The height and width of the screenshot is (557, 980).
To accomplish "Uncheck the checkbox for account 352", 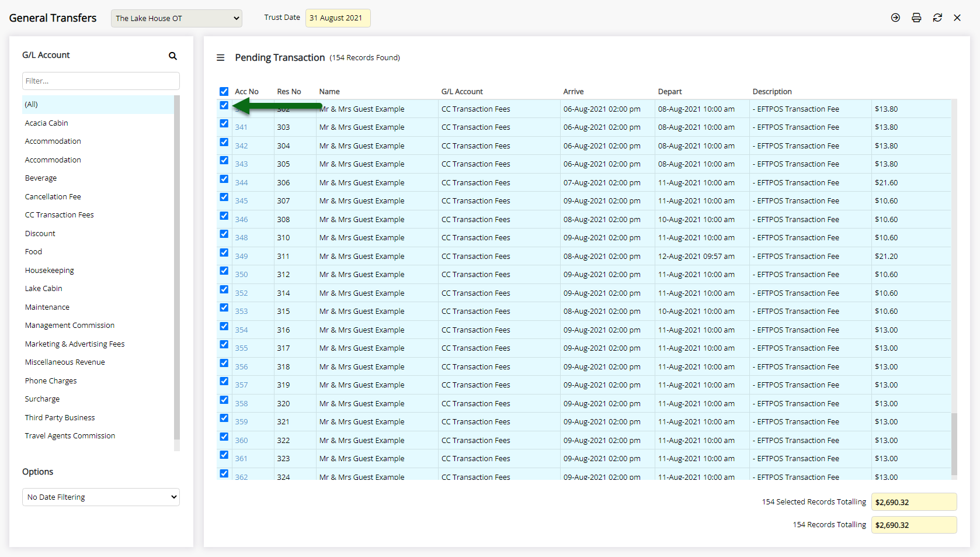I will point(224,289).
